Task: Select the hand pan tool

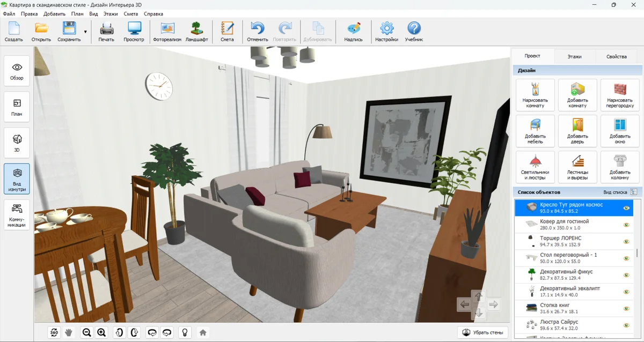Action: click(69, 332)
